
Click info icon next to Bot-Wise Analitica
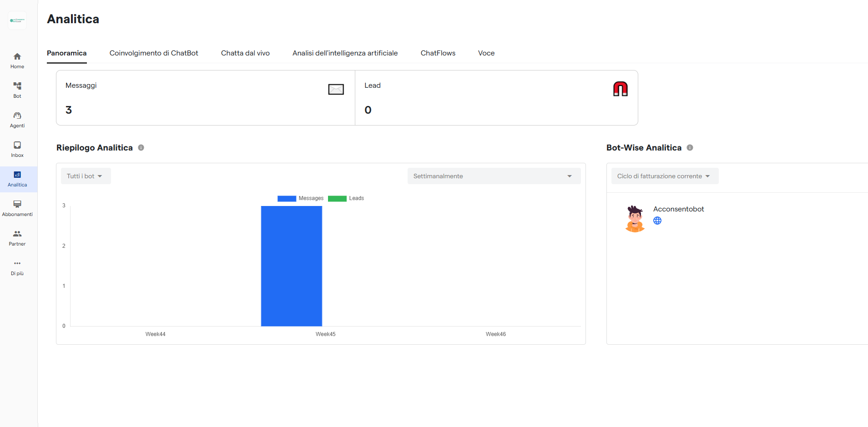point(690,148)
